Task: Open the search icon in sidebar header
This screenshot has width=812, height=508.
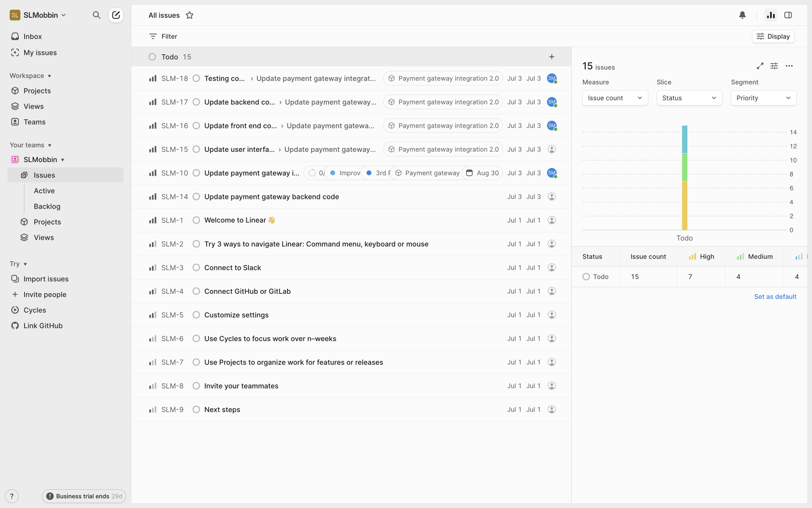Action: click(x=96, y=15)
